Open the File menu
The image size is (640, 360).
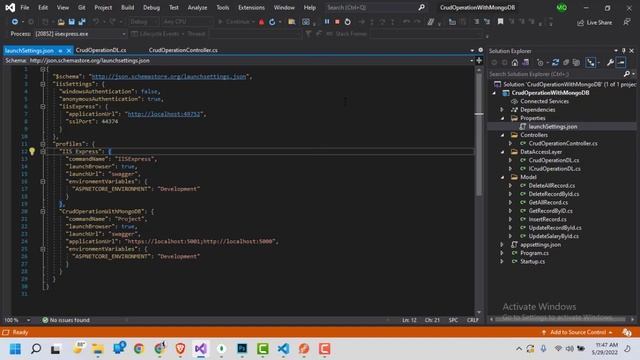(24, 7)
